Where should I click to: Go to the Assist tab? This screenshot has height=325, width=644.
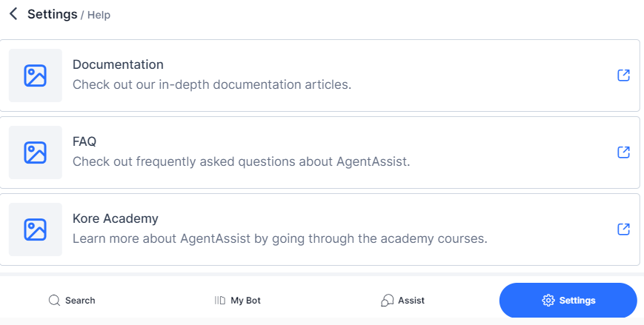point(411,301)
